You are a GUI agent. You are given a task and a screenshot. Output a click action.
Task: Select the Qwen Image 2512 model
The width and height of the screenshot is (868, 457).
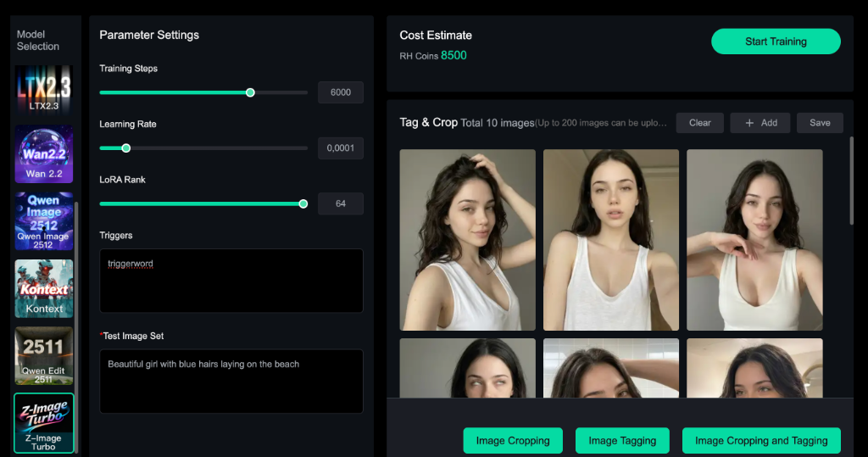[x=44, y=221]
